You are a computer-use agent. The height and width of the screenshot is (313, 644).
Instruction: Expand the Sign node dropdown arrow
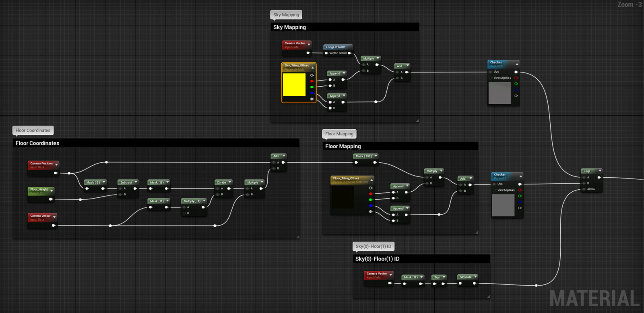point(444,277)
